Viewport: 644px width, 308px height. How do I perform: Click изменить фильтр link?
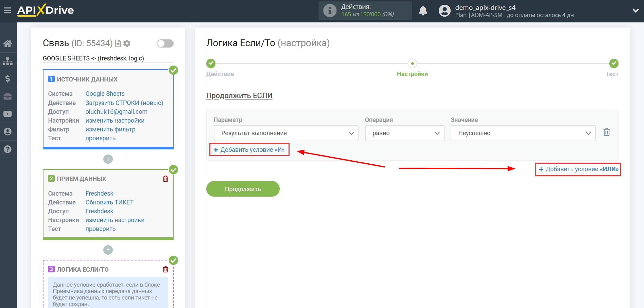coord(110,129)
